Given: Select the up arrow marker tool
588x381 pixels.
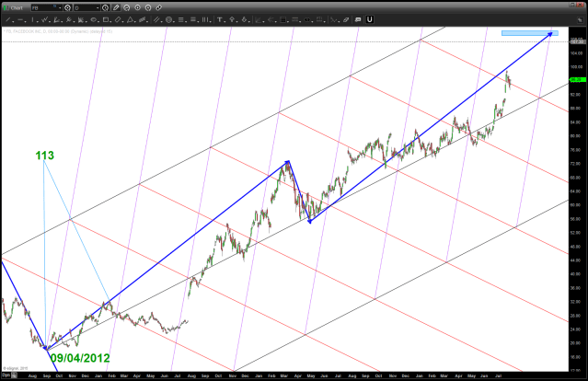Looking at the screenshot, I should click(232, 19).
